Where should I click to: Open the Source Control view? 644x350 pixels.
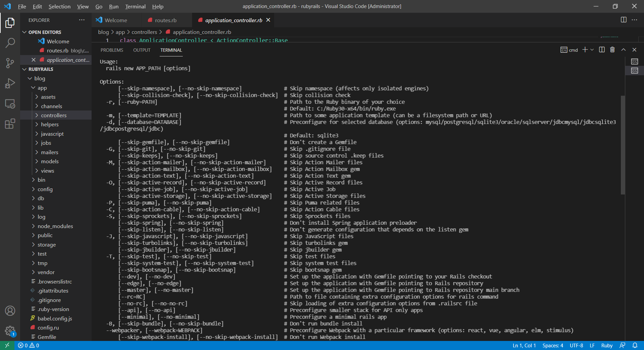[x=10, y=63]
